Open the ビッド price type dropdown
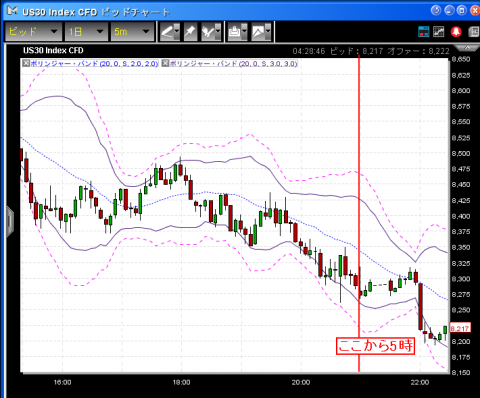Image resolution: width=480 pixels, height=398 pixels. pyautogui.click(x=33, y=32)
